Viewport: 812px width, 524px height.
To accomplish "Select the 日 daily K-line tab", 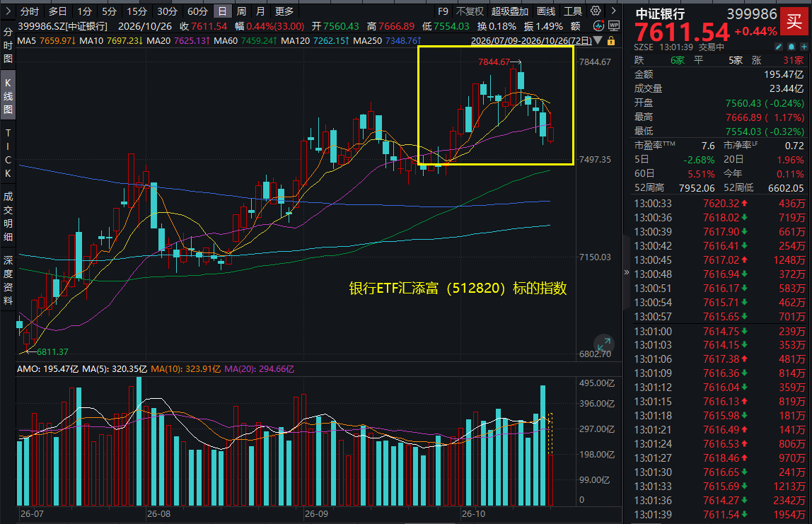I will 222,11.
